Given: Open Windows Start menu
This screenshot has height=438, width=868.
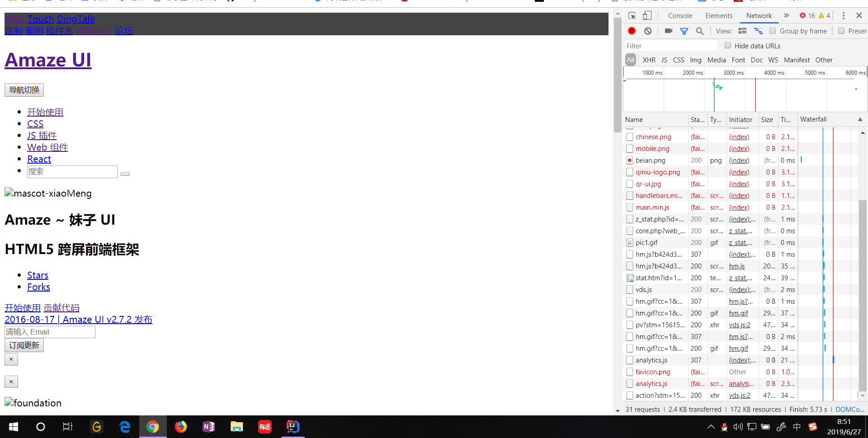Looking at the screenshot, I should coord(14,427).
